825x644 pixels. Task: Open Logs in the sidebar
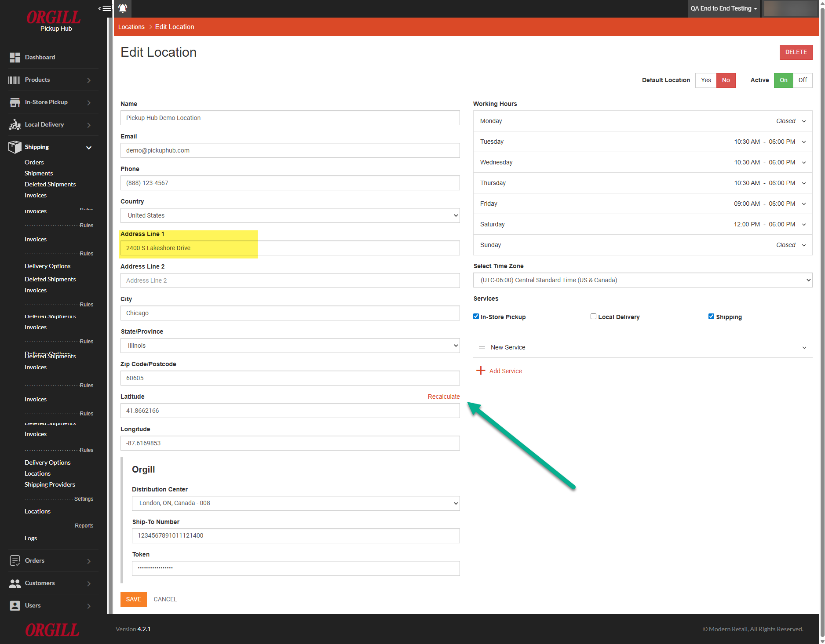(31, 538)
